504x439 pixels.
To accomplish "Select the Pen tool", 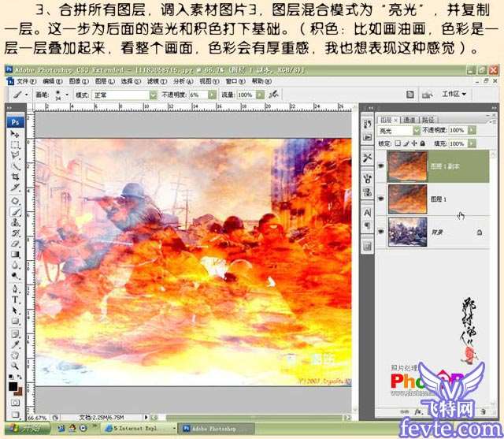I will point(15,288).
